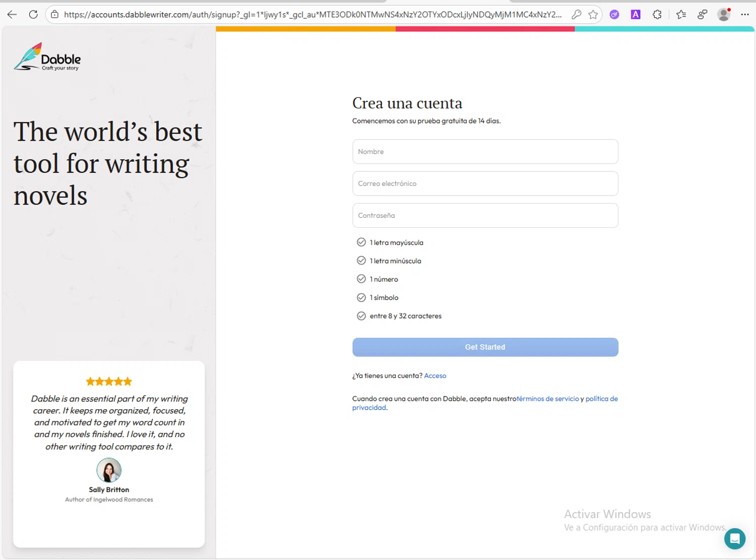This screenshot has width=756, height=560.
Task: Open the Favorites list icon
Action: (681, 15)
